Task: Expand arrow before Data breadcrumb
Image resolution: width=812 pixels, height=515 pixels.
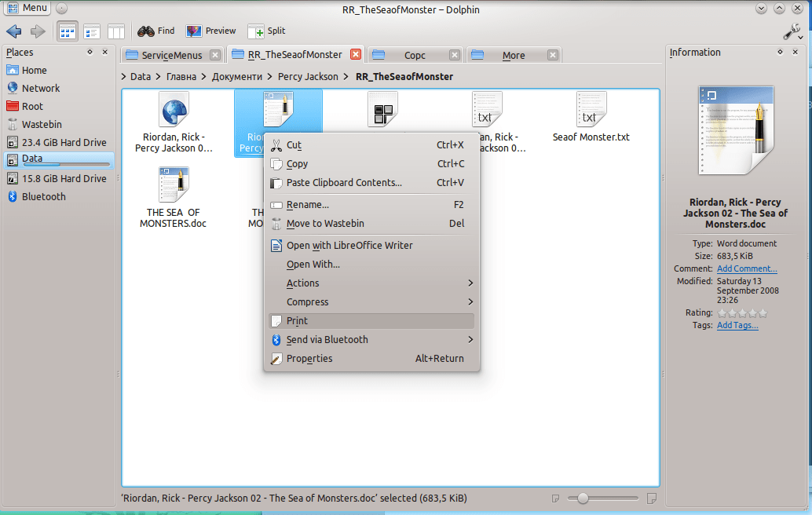Action: pyautogui.click(x=124, y=77)
